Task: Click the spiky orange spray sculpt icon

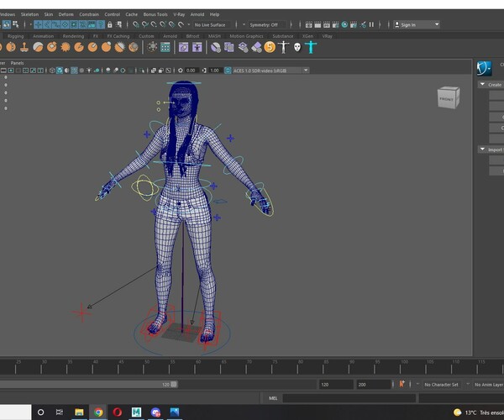Action: click(66, 48)
